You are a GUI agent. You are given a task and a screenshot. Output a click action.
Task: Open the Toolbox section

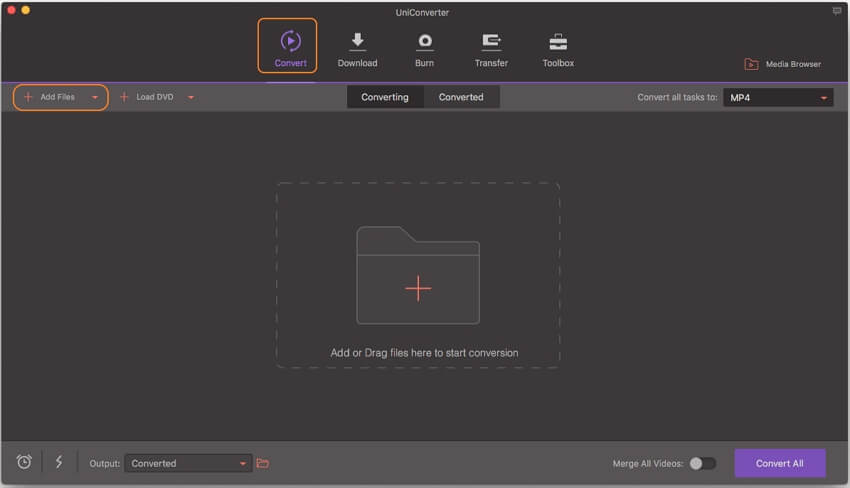(x=558, y=49)
